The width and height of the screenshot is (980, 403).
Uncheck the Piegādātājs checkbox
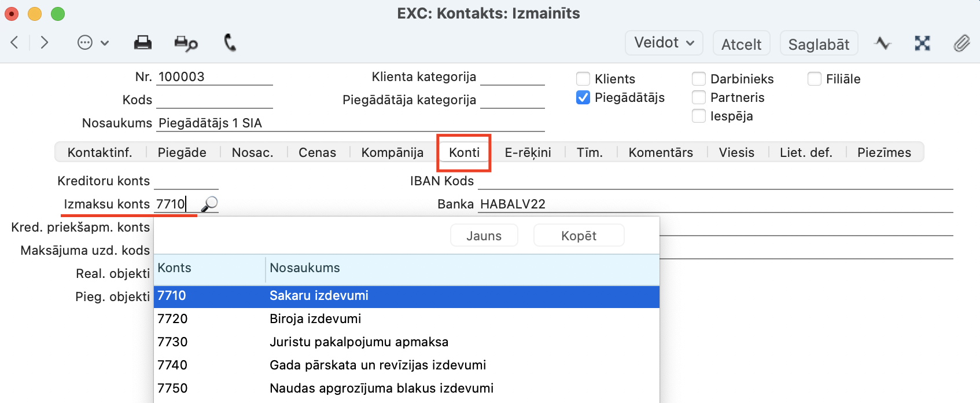coord(583,97)
